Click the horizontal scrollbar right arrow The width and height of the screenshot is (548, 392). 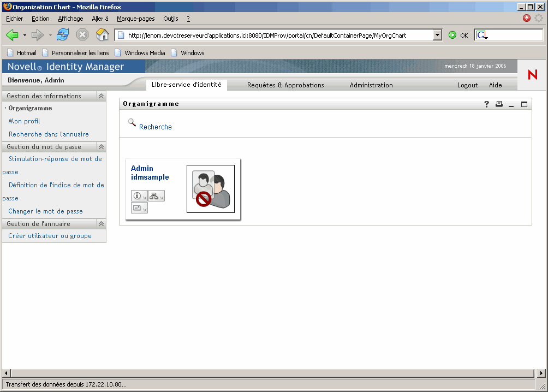point(541,373)
